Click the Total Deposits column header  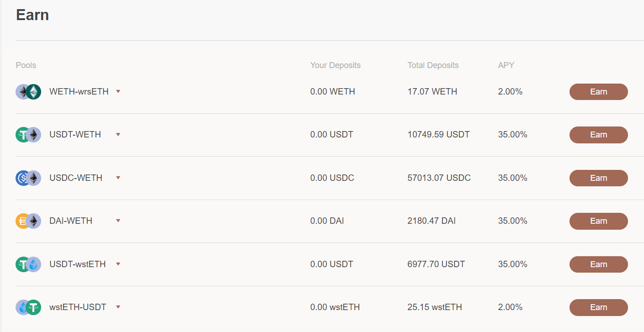(433, 65)
